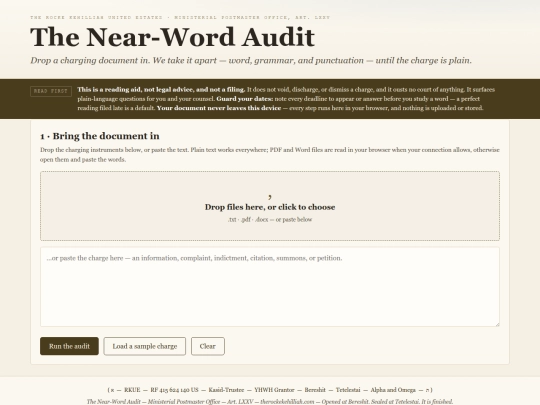Click the 'Guard your dates:' bold notice text

[x=245, y=99]
